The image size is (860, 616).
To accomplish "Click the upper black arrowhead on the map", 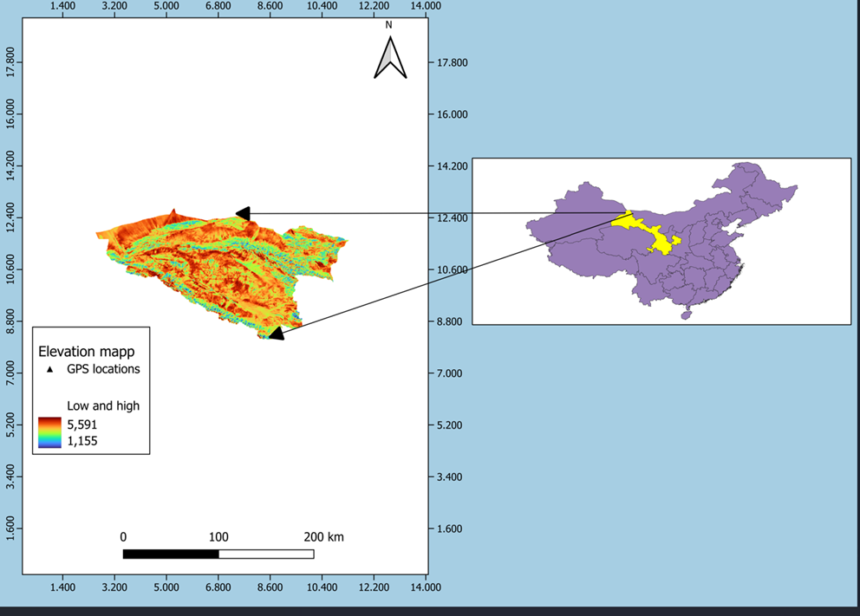I will coord(244,213).
